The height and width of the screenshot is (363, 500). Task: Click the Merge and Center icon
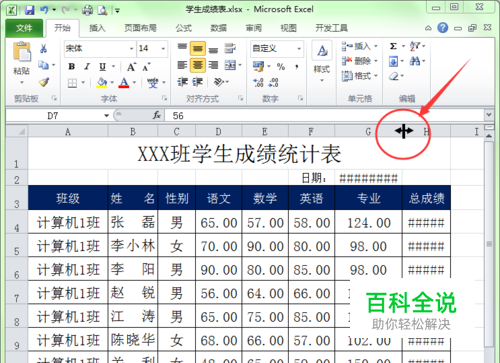[x=230, y=65]
